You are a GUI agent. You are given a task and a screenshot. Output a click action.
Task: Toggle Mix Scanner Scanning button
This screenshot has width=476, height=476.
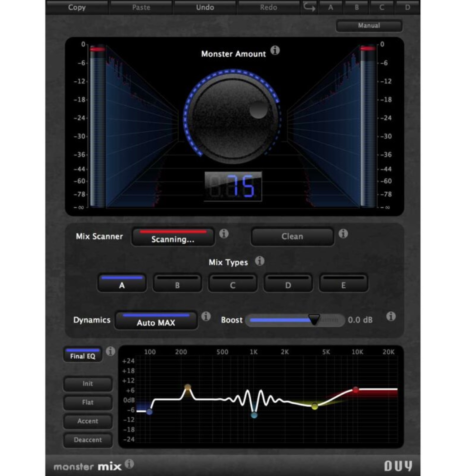click(173, 237)
